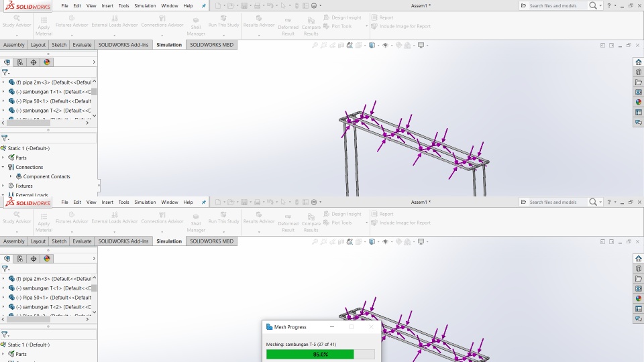Open Plot Tools dropdown arrow in upper window
Image resolution: width=644 pixels, height=362 pixels.
pos(366,26)
